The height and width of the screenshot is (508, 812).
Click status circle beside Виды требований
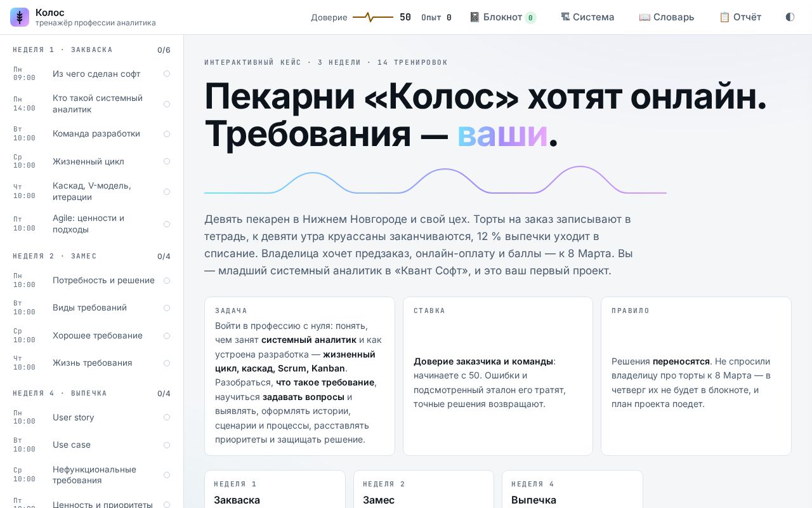click(167, 308)
